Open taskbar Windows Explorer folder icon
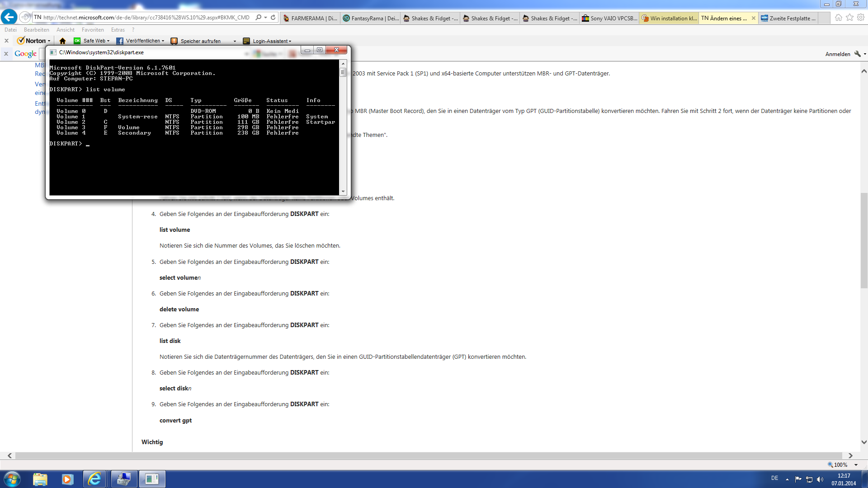Screen dimensions: 868x488 point(40,479)
